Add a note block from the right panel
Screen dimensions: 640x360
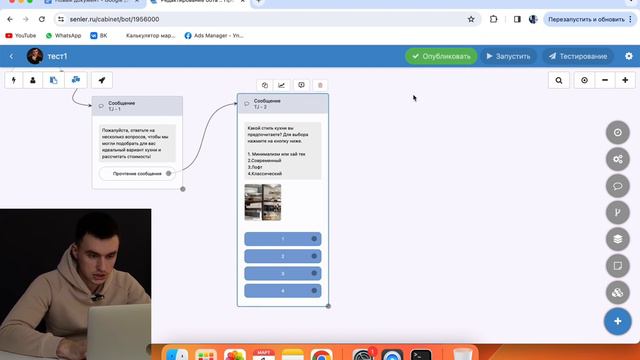618,266
